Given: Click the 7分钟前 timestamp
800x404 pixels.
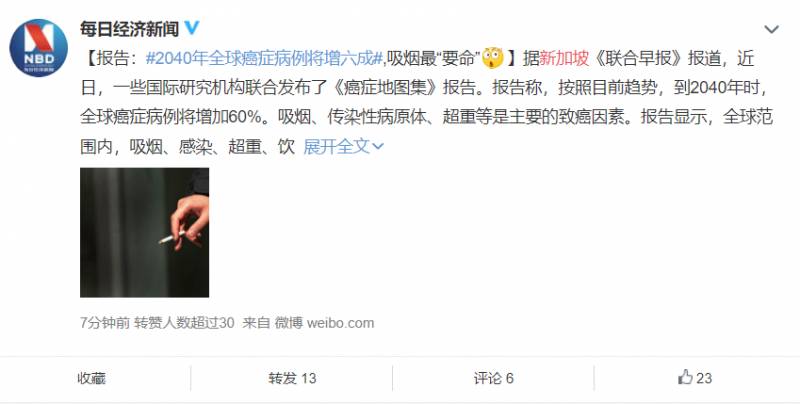Looking at the screenshot, I should click(x=105, y=323).
